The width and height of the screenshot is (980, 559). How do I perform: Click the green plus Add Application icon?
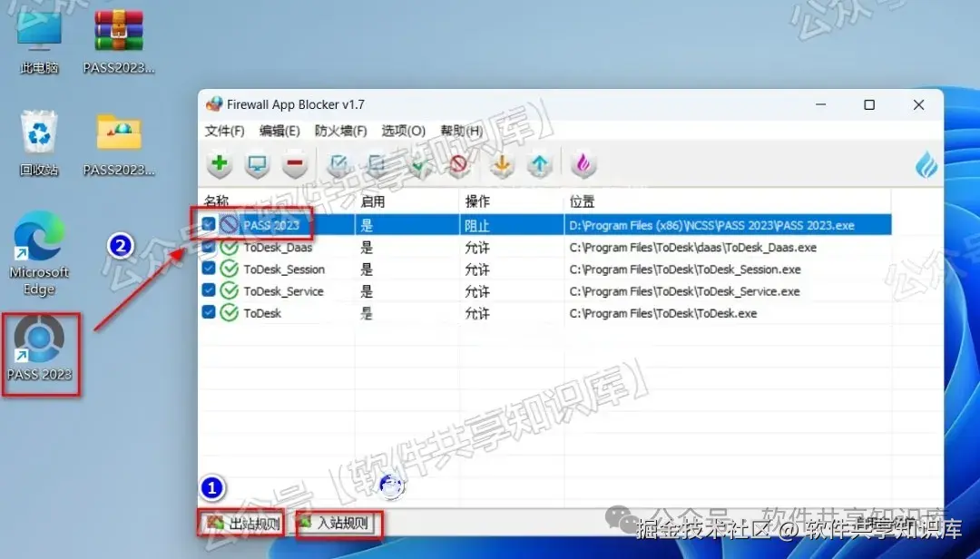coord(220,164)
